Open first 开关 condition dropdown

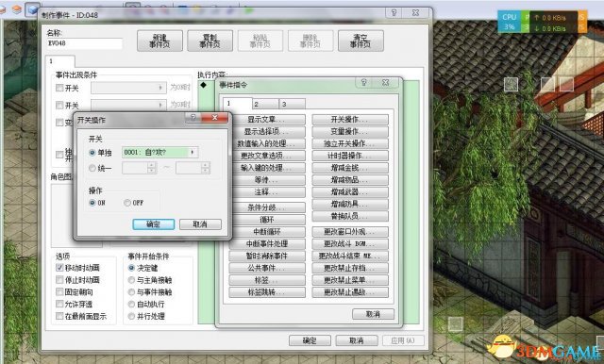[x=128, y=88]
